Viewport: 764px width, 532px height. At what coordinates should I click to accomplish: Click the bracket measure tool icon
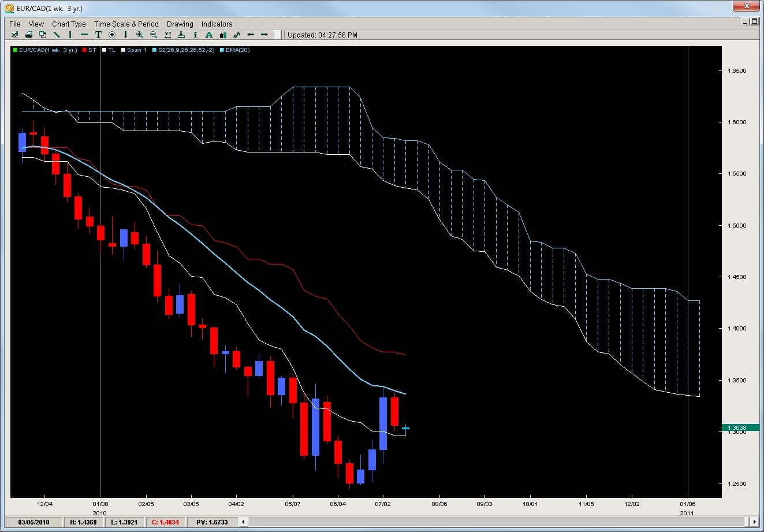pyautogui.click(x=167, y=35)
